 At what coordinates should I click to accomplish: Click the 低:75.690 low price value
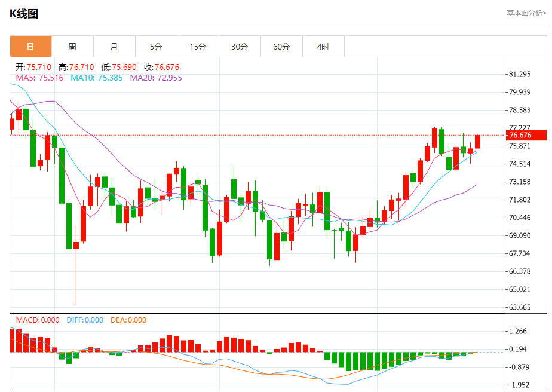pos(119,67)
